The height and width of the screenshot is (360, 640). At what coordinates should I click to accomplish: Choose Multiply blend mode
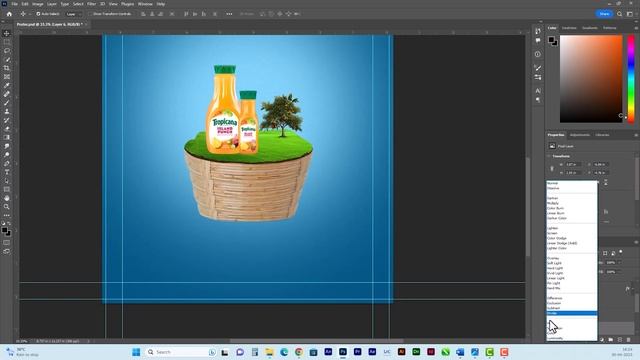[571, 203]
